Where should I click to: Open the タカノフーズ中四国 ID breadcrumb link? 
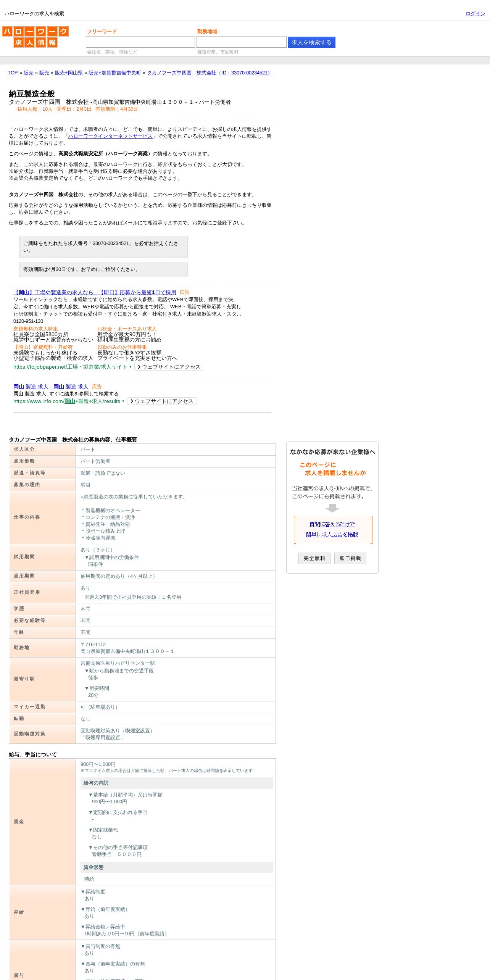(210, 73)
